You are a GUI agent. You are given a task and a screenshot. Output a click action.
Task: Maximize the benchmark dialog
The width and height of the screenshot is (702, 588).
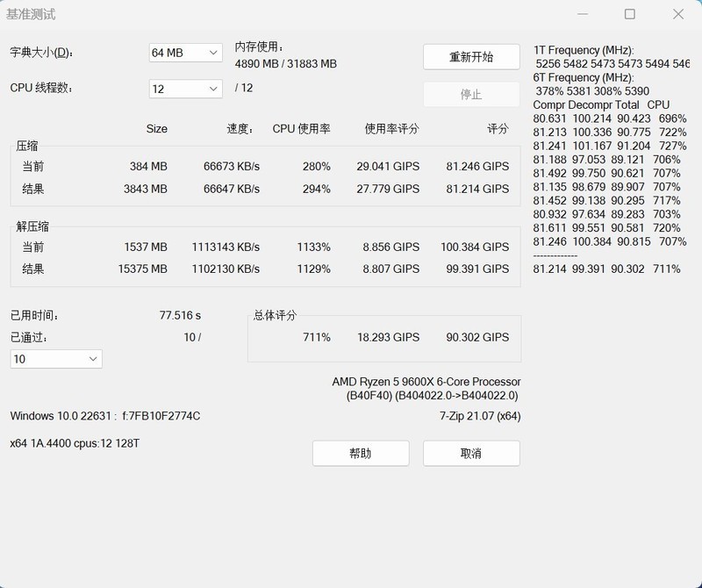point(628,14)
